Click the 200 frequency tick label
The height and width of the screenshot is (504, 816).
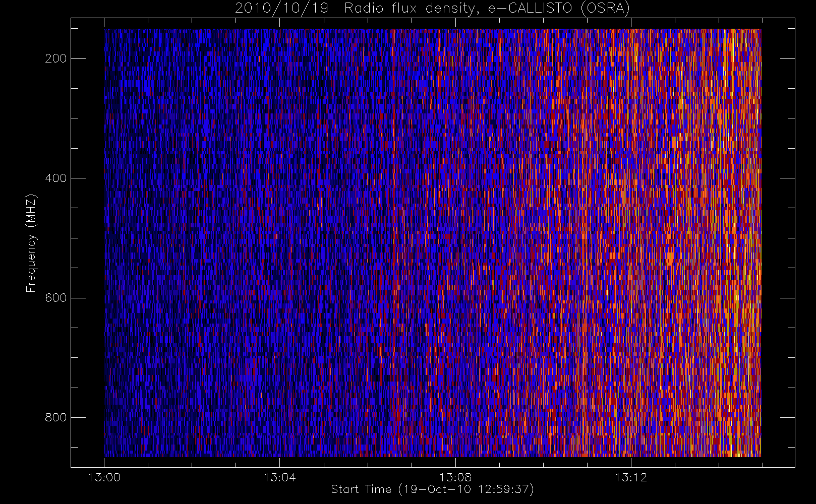click(55, 58)
